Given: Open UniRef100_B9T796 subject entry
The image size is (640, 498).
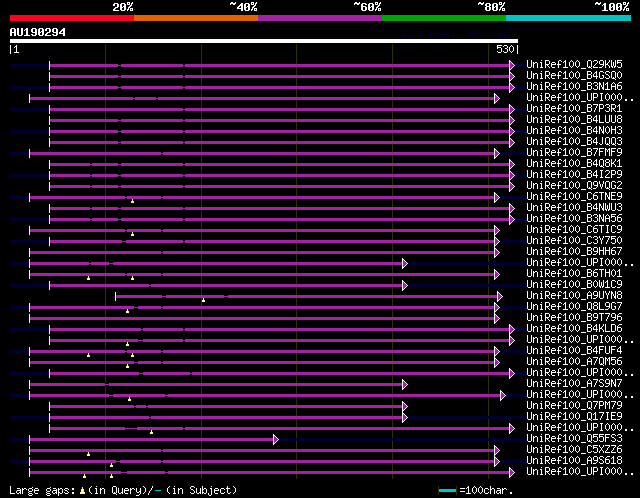Looking at the screenshot, I should point(574,318).
